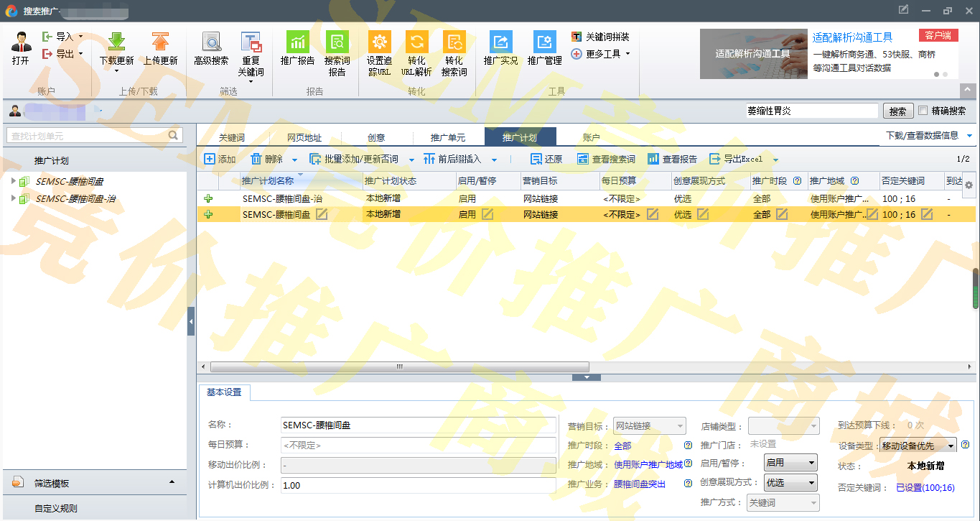The height and width of the screenshot is (521, 980).
Task: Edit name pencil for SEMSC-腰椎间盘 row
Action: [322, 214]
